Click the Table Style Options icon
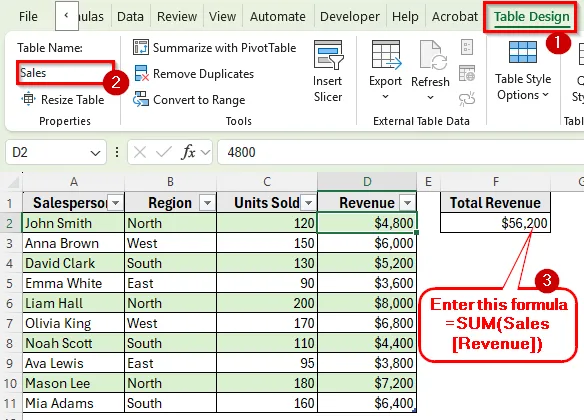The height and width of the screenshot is (420, 584). point(523,52)
